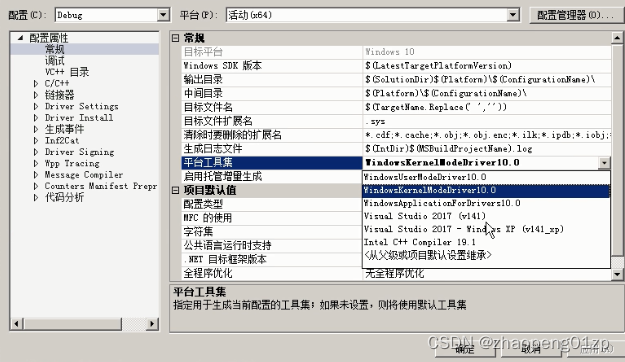Collapse the 常规 property section
The image size is (625, 362).
click(x=175, y=38)
